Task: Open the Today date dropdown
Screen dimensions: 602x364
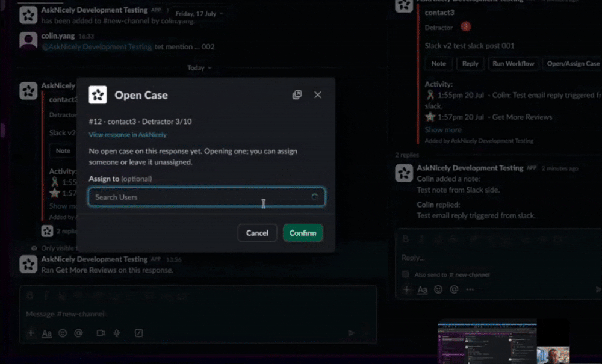Action: tap(199, 67)
